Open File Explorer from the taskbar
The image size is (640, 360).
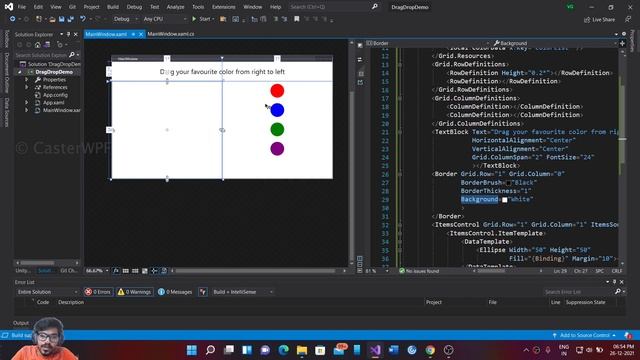pos(302,350)
